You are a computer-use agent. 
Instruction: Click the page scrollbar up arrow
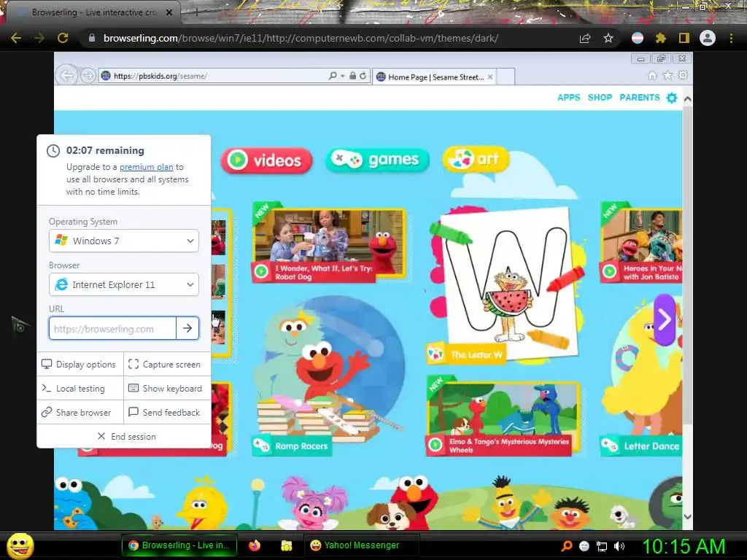click(x=687, y=99)
